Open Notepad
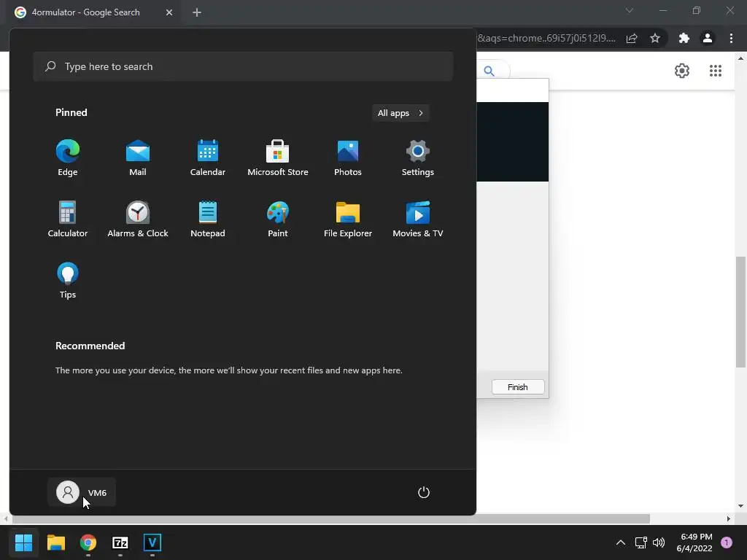The width and height of the screenshot is (747, 560). tap(208, 219)
